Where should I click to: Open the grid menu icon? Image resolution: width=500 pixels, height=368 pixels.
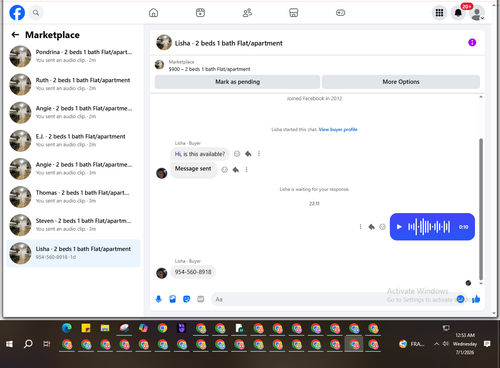pos(439,13)
